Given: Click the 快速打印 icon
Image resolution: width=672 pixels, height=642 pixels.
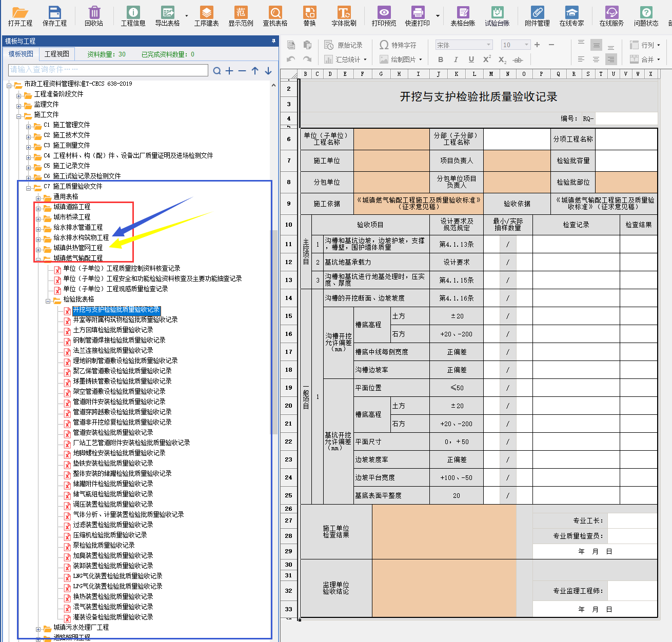Looking at the screenshot, I should pyautogui.click(x=418, y=16).
